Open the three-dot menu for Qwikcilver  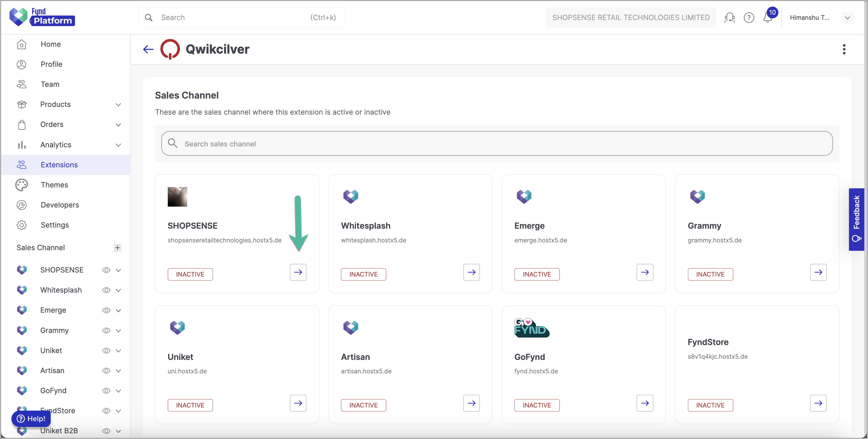pos(844,49)
